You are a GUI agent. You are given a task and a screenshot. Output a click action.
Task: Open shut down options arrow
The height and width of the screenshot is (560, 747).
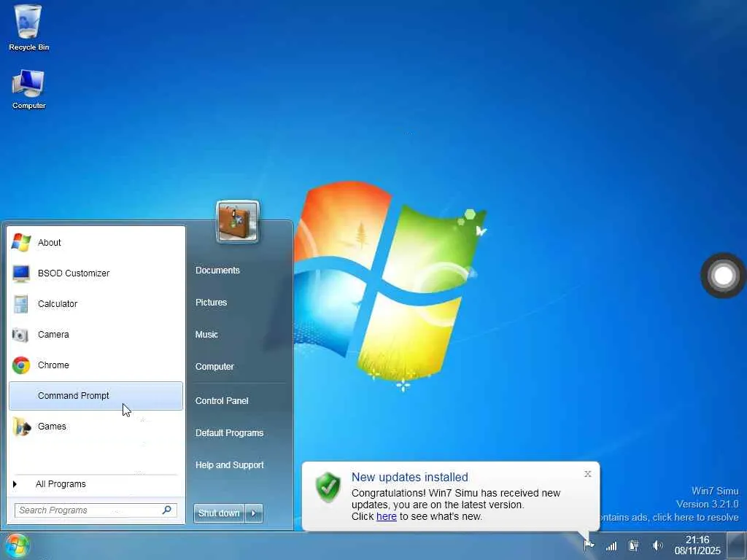pyautogui.click(x=254, y=513)
